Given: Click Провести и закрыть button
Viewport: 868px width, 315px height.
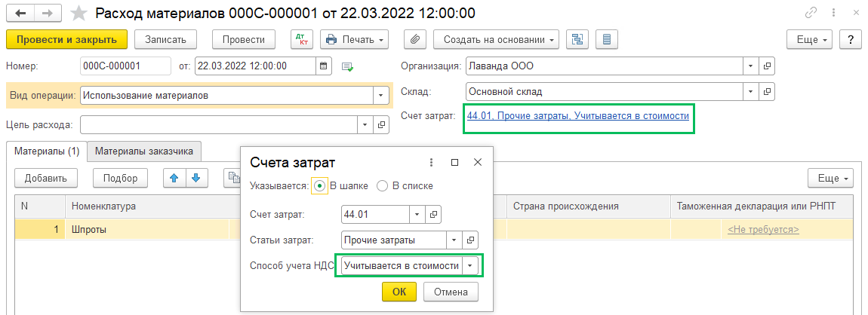Looking at the screenshot, I should (66, 39).
